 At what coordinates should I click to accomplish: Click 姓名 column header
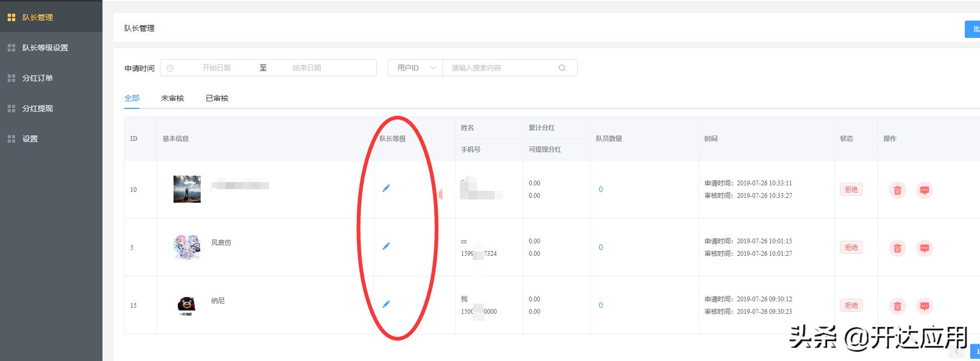click(x=467, y=127)
